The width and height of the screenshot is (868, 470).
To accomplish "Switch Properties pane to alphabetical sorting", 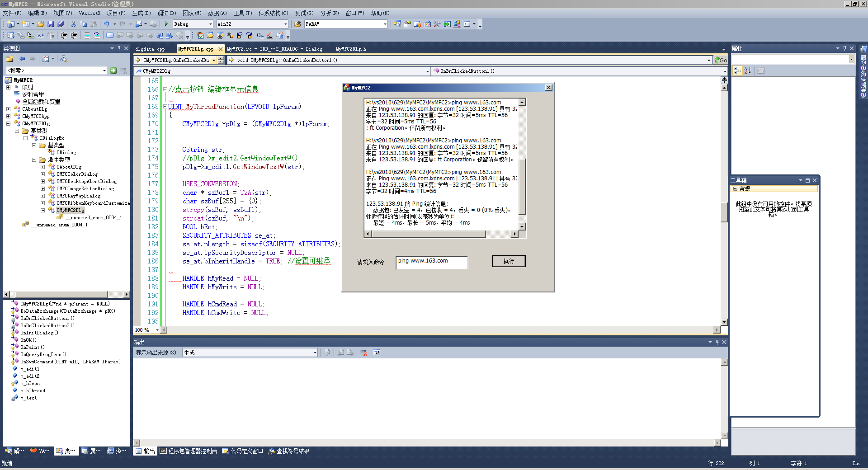I will click(x=747, y=70).
